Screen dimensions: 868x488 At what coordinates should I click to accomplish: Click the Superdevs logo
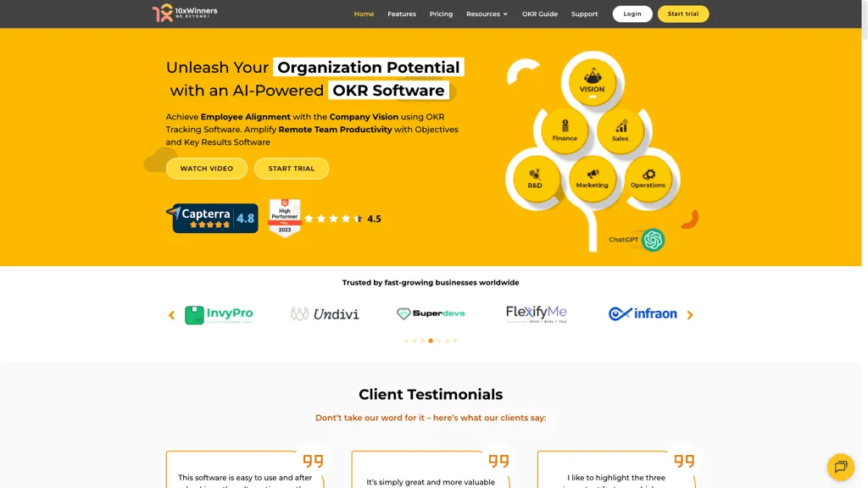point(431,313)
